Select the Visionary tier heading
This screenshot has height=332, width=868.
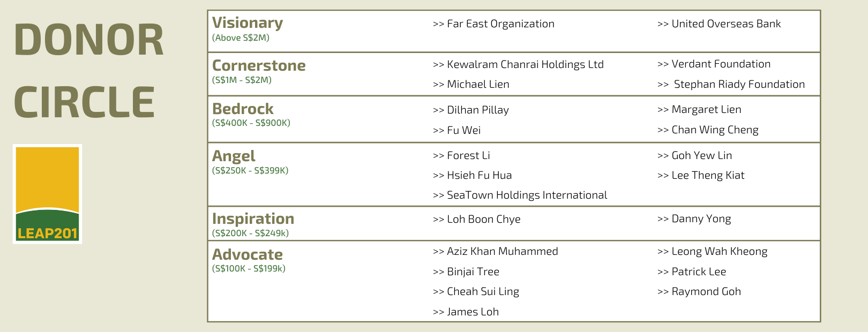point(248,23)
